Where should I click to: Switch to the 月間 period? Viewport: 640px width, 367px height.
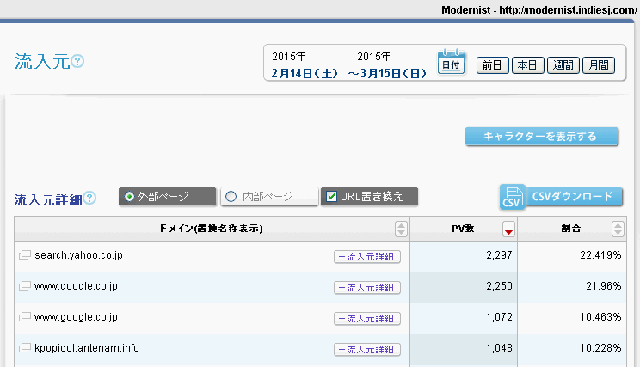click(x=599, y=65)
